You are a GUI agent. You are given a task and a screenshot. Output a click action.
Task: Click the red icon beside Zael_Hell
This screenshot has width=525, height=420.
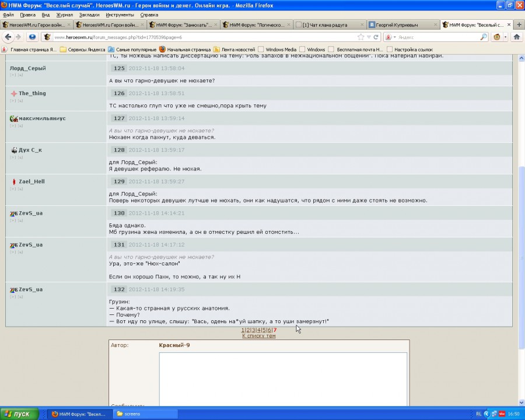(14, 181)
